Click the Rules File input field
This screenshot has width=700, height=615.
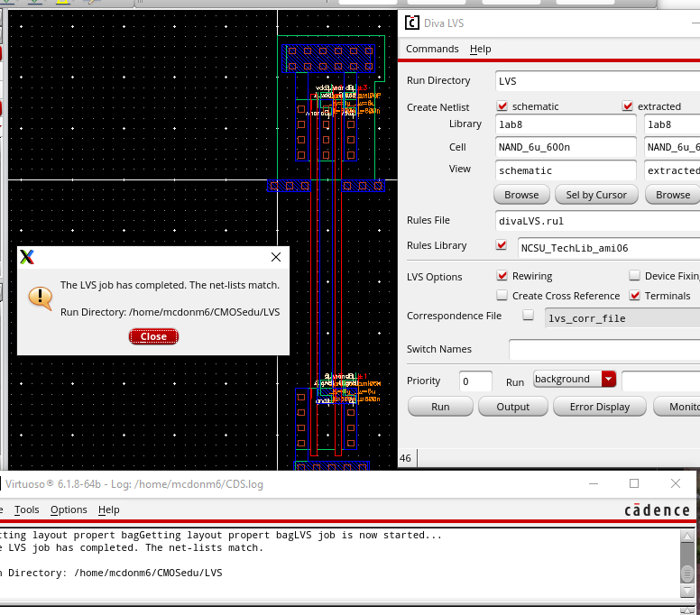pos(595,220)
